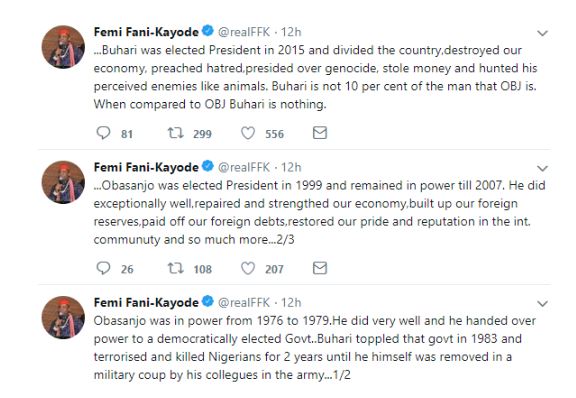The width and height of the screenshot is (576, 398).
Task: Retweet the tweet with 108 retweets
Action: coord(176,268)
